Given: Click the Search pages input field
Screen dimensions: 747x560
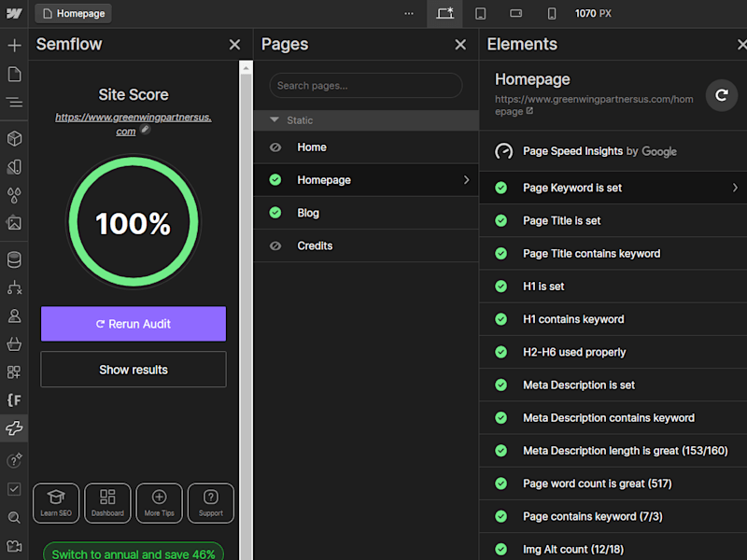Looking at the screenshot, I should point(366,86).
